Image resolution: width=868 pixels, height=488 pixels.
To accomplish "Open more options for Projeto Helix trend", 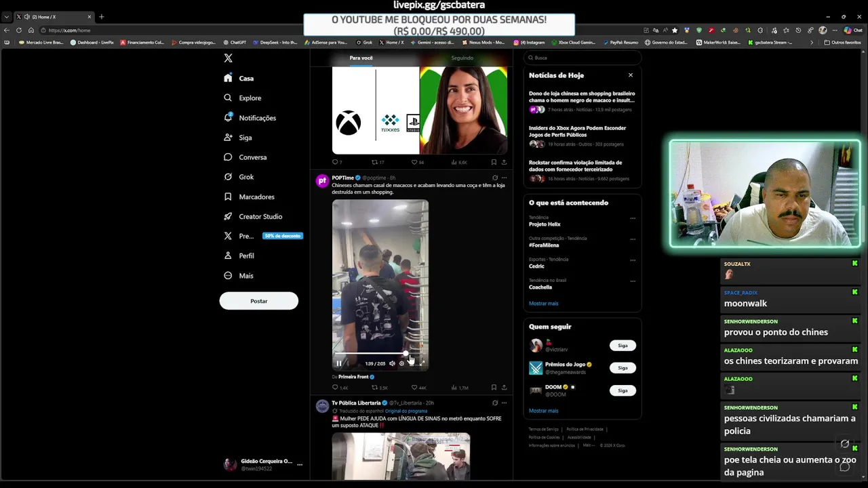I will 633,218.
